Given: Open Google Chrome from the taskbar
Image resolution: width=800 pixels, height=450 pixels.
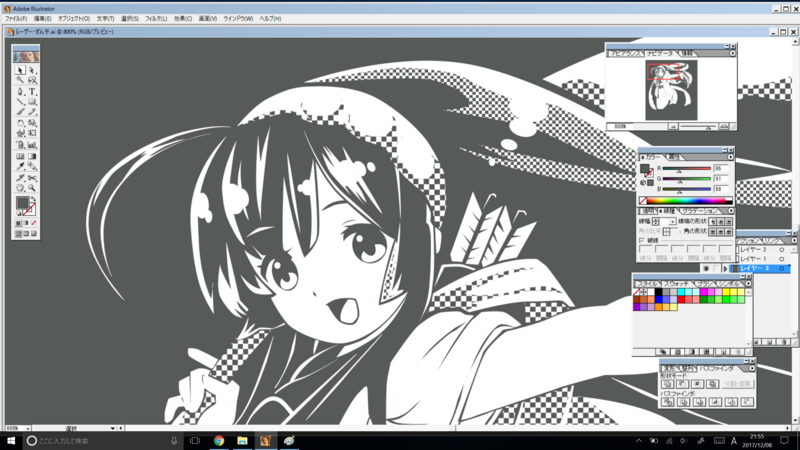Looking at the screenshot, I should click(x=219, y=440).
